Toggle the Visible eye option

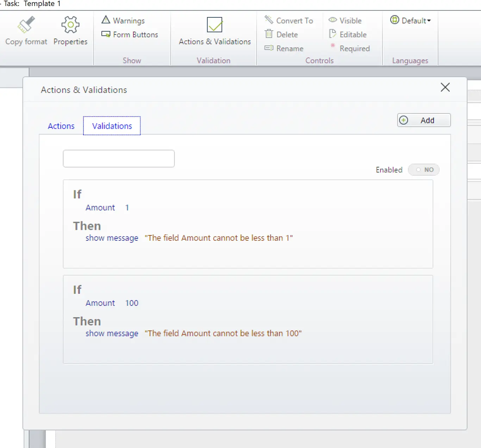pyautogui.click(x=345, y=20)
